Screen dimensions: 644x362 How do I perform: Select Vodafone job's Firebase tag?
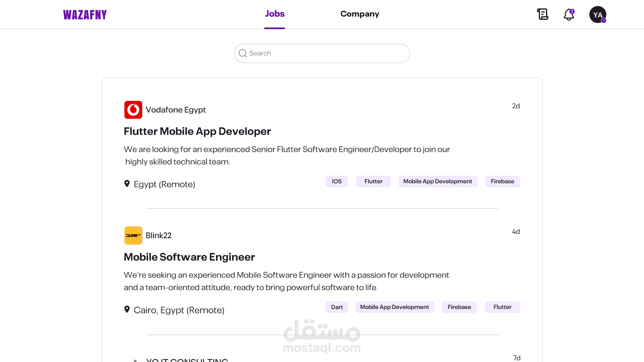[502, 181]
